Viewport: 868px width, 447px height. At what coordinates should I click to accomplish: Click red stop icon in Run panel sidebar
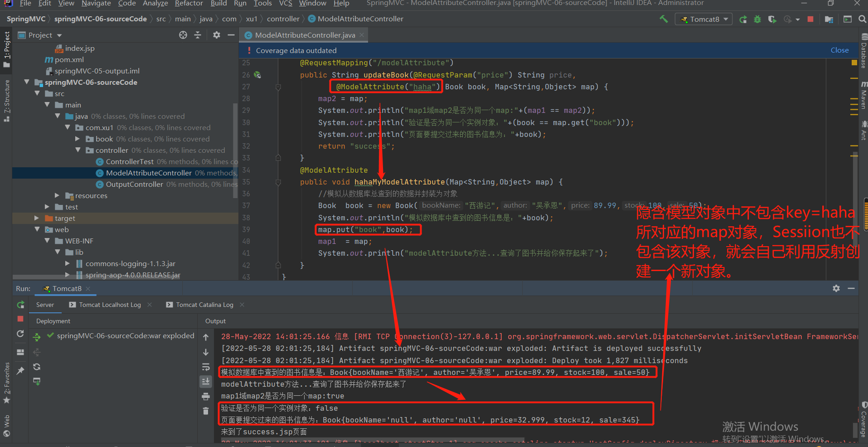click(x=20, y=319)
